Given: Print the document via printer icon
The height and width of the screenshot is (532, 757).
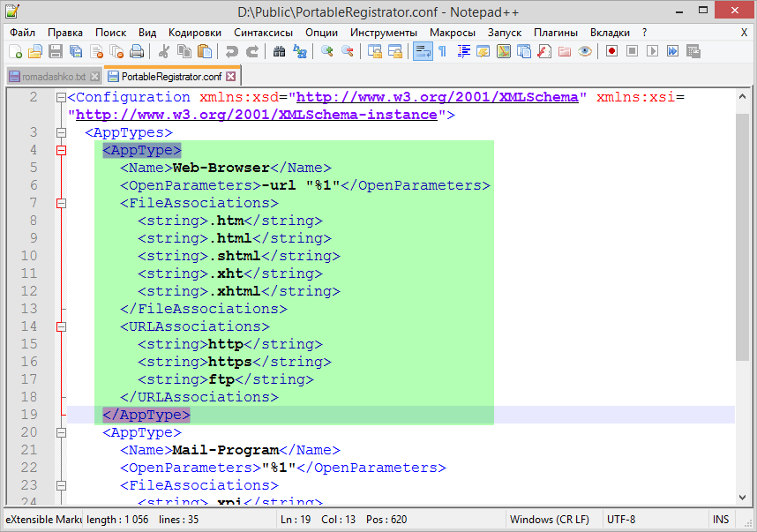Looking at the screenshot, I should 137,51.
